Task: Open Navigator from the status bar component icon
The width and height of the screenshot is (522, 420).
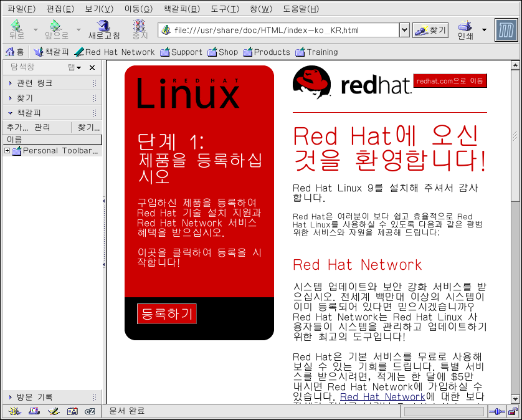Action: pos(14,411)
